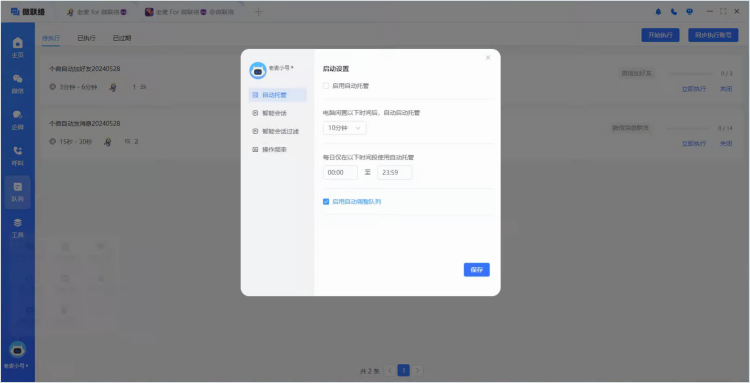The height and width of the screenshot is (383, 750).
Task: Open the 10分钟 idle time dropdown
Action: [x=344, y=128]
